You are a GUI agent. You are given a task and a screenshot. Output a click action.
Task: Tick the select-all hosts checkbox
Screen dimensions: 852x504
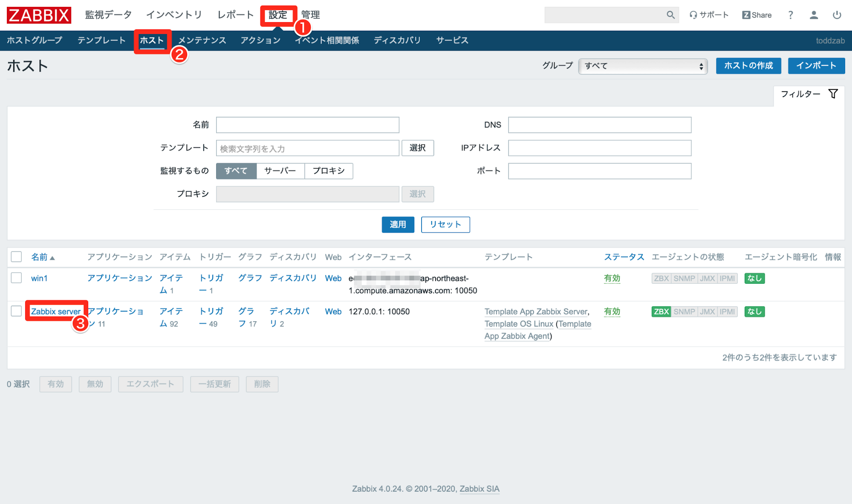(x=16, y=256)
